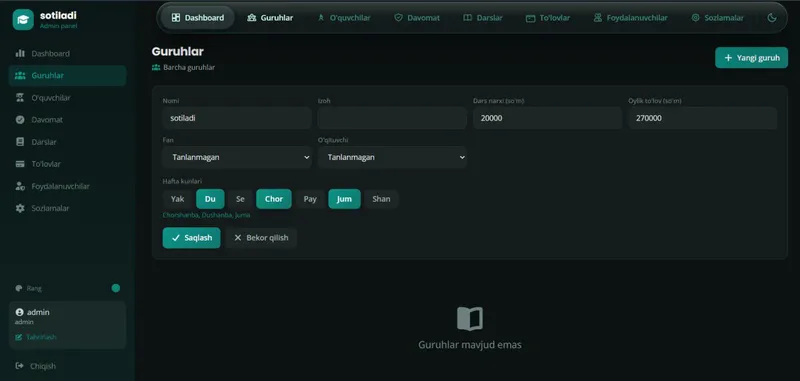800x381 pixels.
Task: Click the Rang teal color swatch
Action: point(116,288)
